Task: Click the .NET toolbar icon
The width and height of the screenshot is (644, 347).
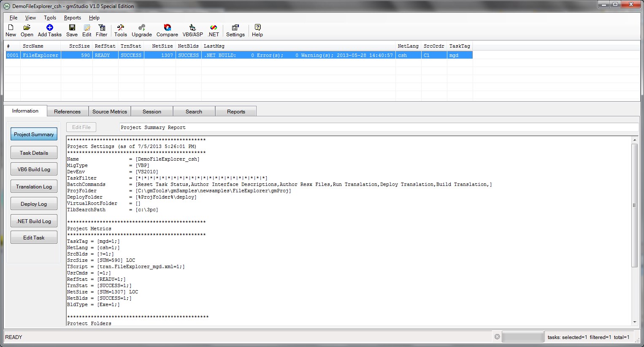Action: coord(214,28)
